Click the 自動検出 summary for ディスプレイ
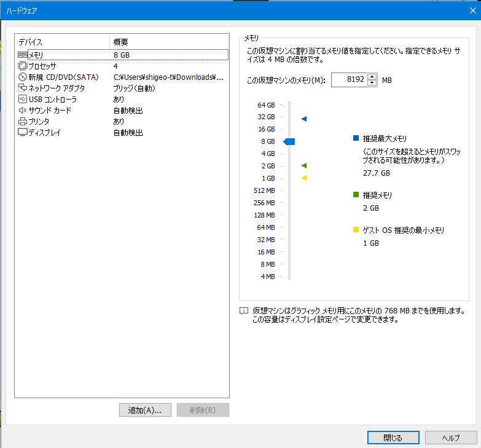Image resolution: width=481 pixels, height=448 pixels. [128, 133]
